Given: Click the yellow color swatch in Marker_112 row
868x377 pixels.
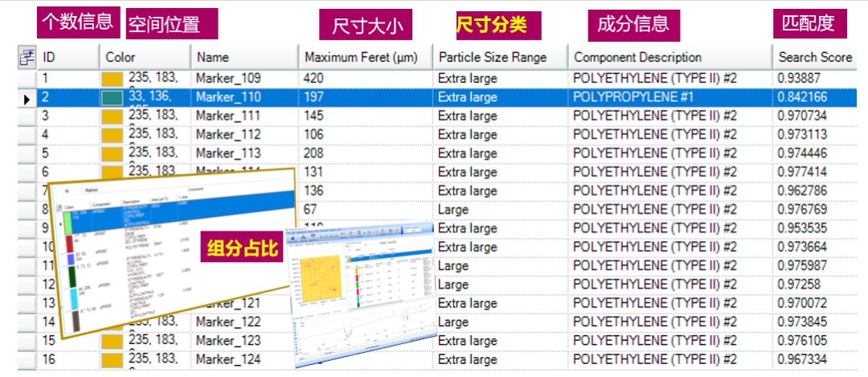Looking at the screenshot, I should 112,136.
